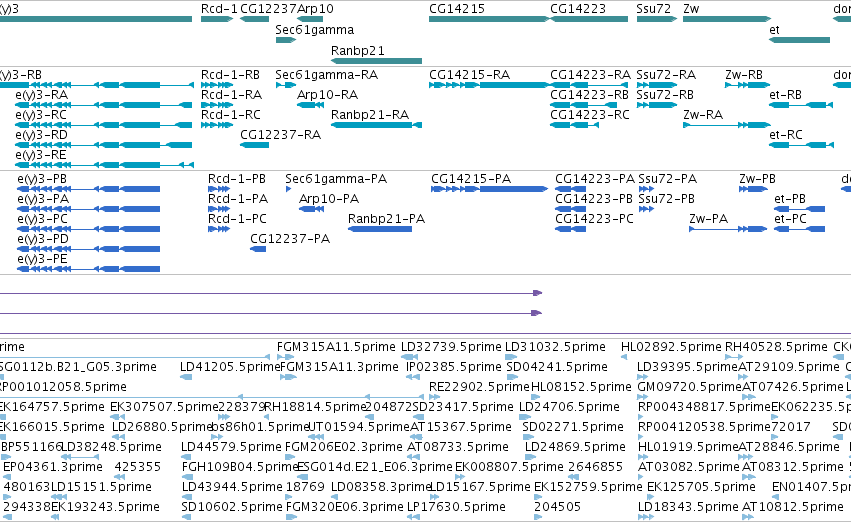Click the EK008807.5prime EST label
This screenshot has width=851, height=522.
[509, 467]
